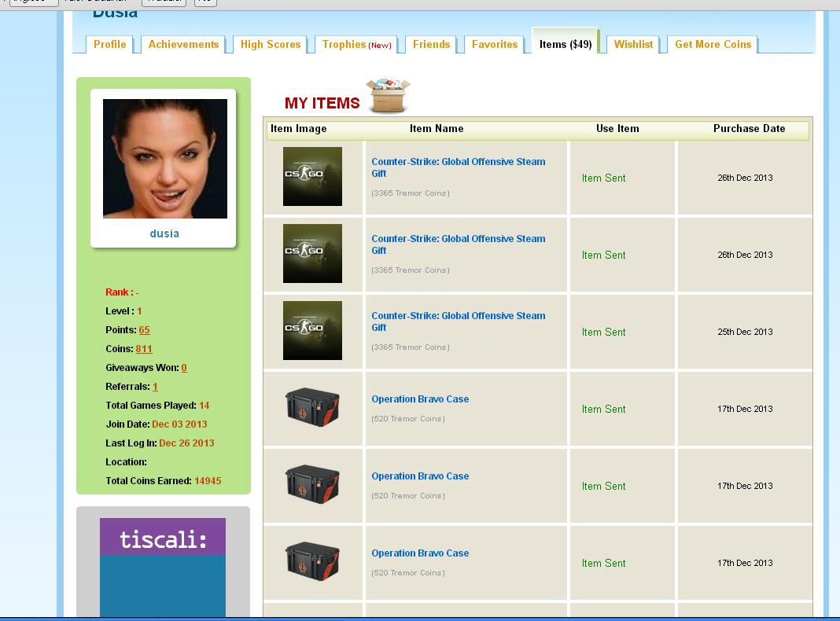Click the 25th Dec 2013 purchase date

click(x=745, y=332)
